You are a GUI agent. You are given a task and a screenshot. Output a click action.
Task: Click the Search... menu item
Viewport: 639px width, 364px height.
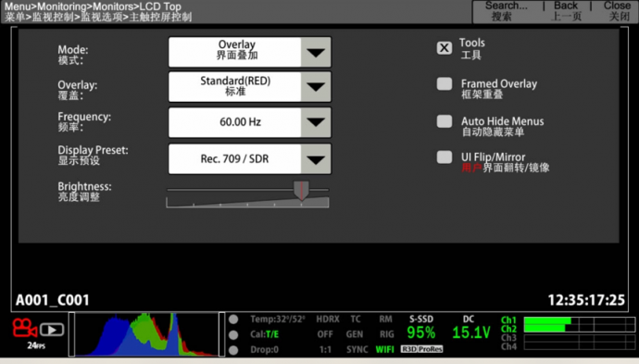pyautogui.click(x=507, y=11)
